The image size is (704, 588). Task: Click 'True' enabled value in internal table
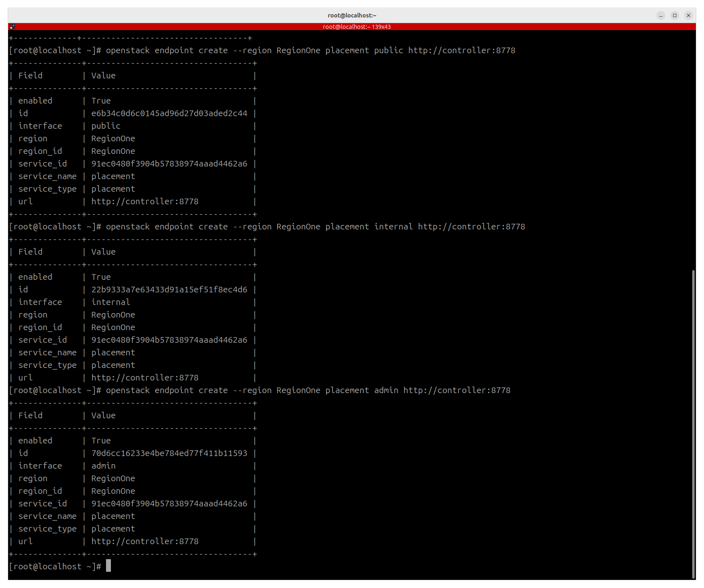[x=101, y=277]
